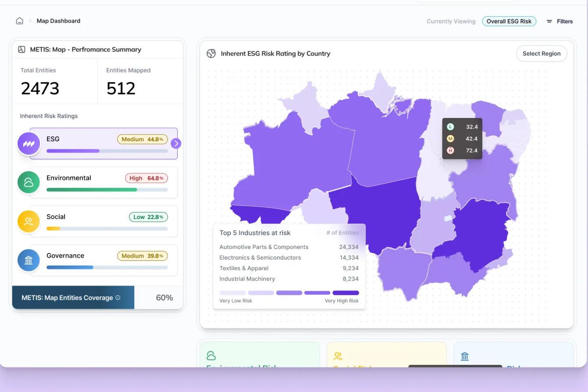Click the METIS Map summary panel icon
The width and height of the screenshot is (588, 392).
[x=22, y=50]
